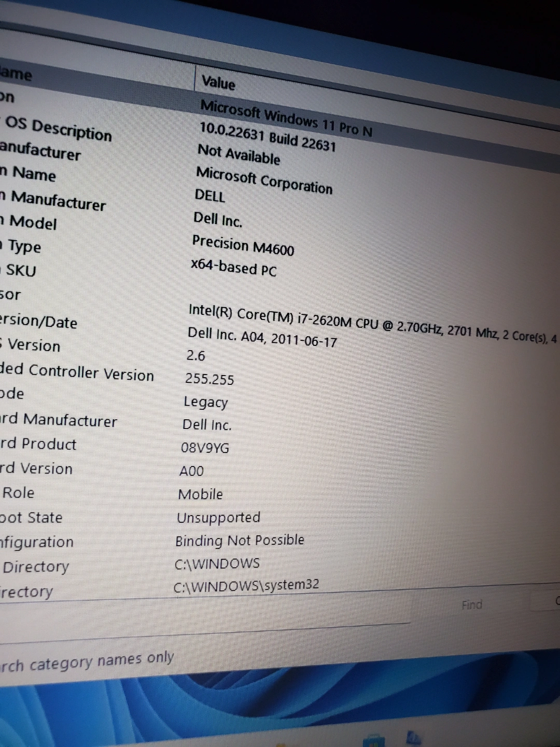Select the Microsoft Corporation value
The height and width of the screenshot is (747, 560).
click(x=264, y=180)
